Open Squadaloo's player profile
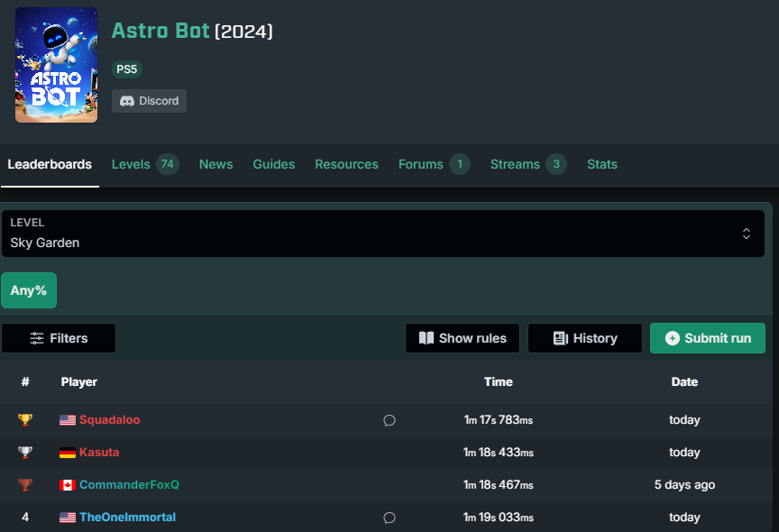Screen dimensions: 779x532 click(x=110, y=419)
